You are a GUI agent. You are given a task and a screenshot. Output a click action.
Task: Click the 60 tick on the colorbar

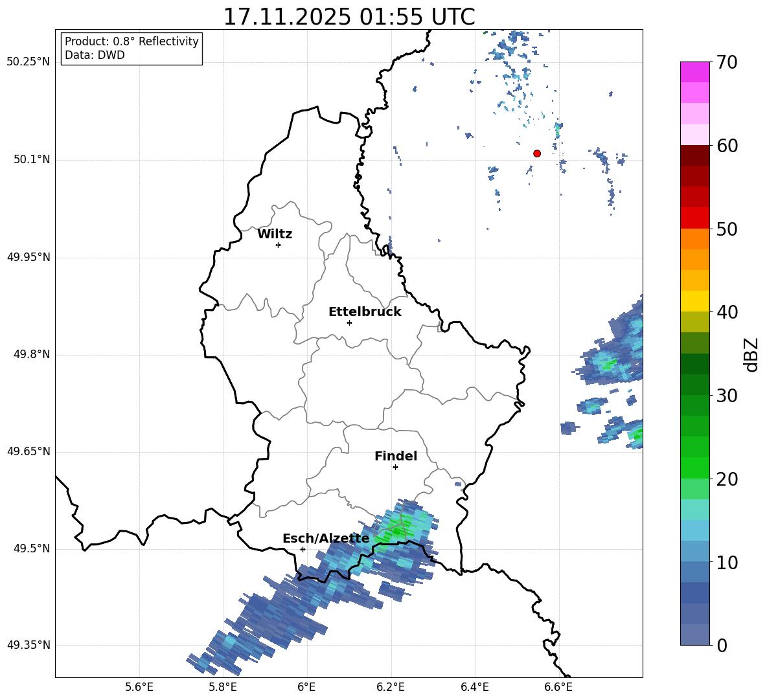tap(727, 146)
